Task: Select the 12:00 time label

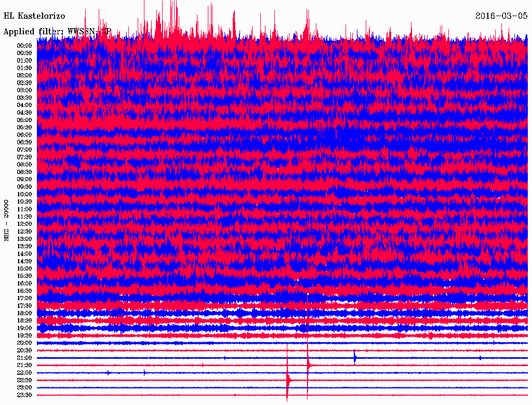Action: 24,224
